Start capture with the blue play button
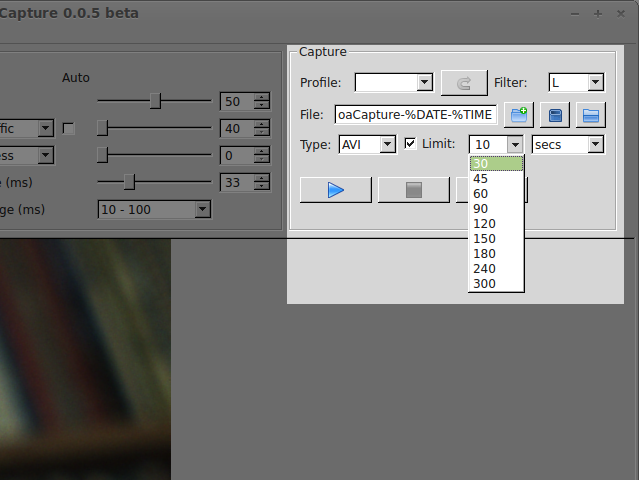Screen dimensions: 639x480 click(x=335, y=190)
